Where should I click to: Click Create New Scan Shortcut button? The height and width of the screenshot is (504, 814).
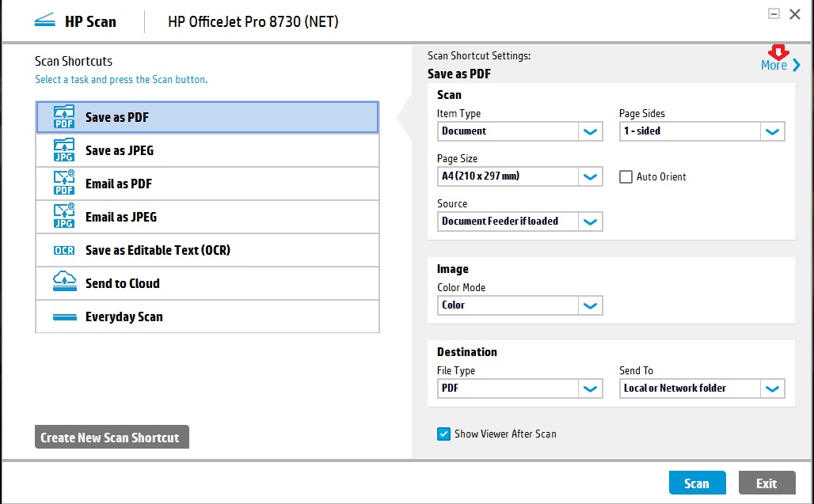tap(112, 438)
